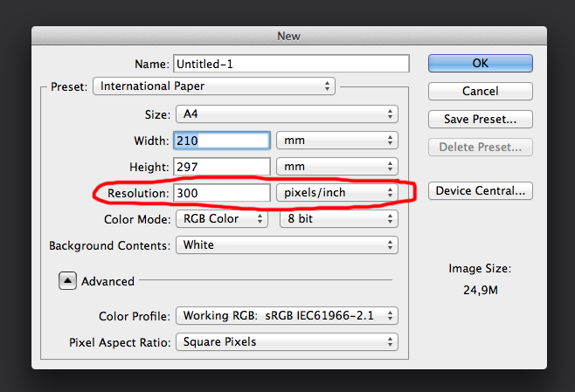Change the Width unit dropdown from mm
The height and width of the screenshot is (392, 575).
336,141
